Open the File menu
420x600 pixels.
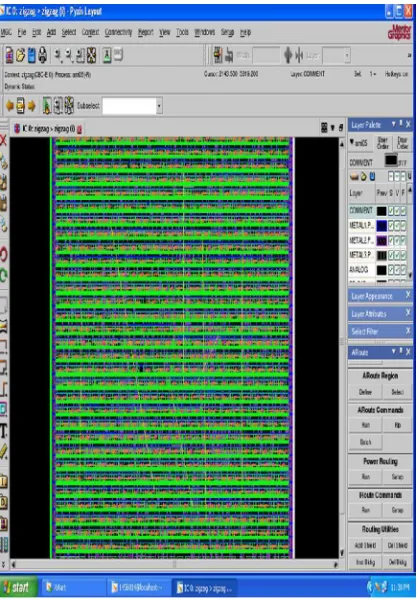pos(22,33)
